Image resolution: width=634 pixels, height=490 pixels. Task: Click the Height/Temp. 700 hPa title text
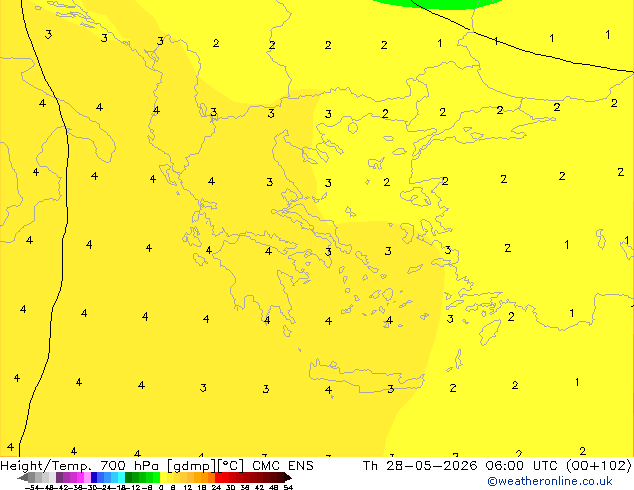coord(79,466)
